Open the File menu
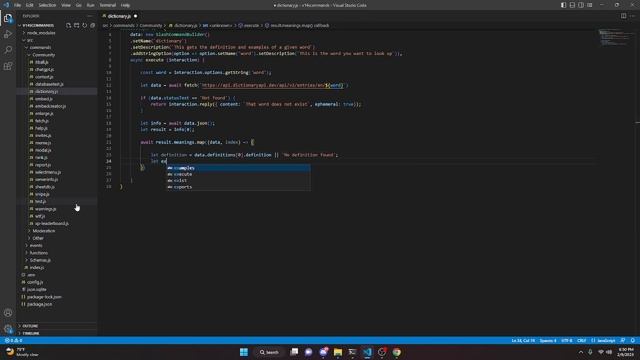Viewport: 640px width, 360px height. coord(18,5)
